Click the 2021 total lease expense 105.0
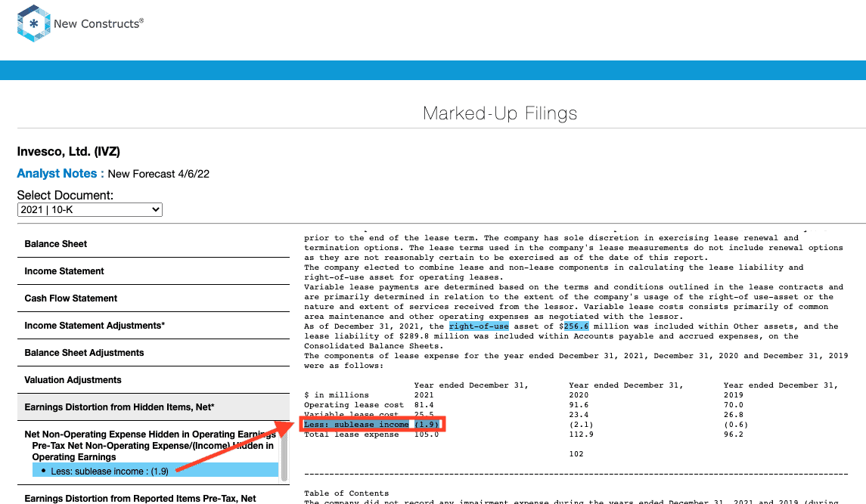 point(427,434)
